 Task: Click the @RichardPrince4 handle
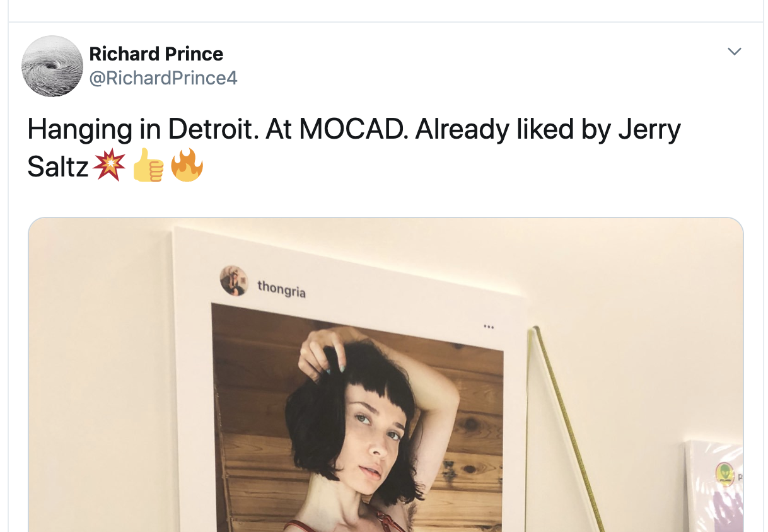point(163,78)
